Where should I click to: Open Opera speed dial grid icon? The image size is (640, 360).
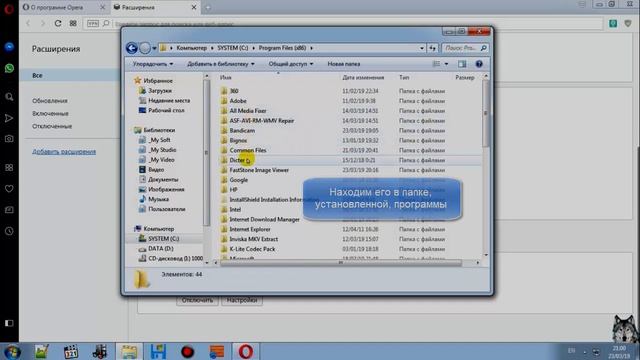tap(73, 23)
